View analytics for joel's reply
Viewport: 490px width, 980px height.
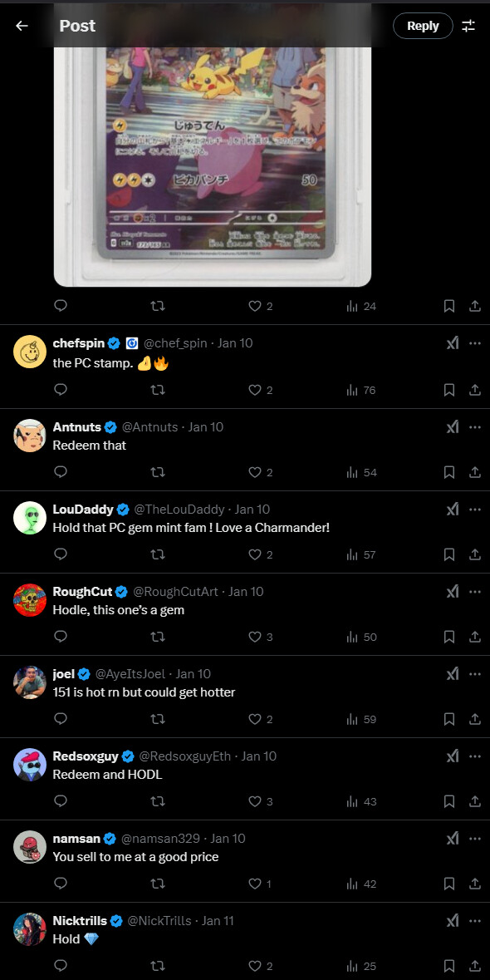tap(361, 719)
